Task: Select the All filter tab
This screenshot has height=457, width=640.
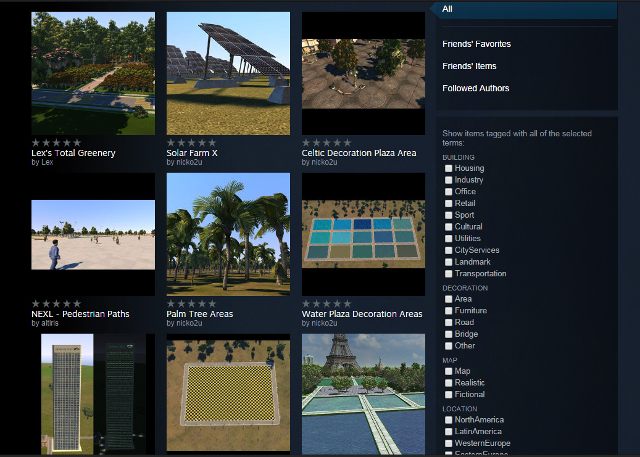Action: pyautogui.click(x=448, y=9)
